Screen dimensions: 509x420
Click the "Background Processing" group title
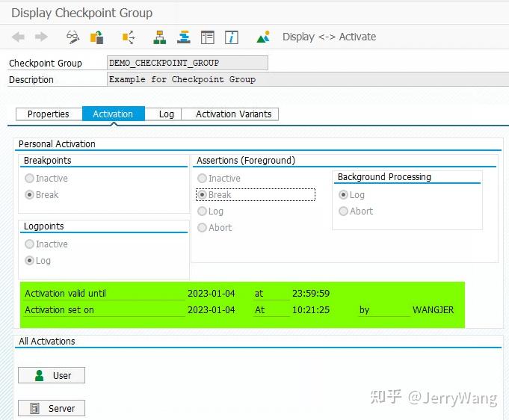point(384,177)
